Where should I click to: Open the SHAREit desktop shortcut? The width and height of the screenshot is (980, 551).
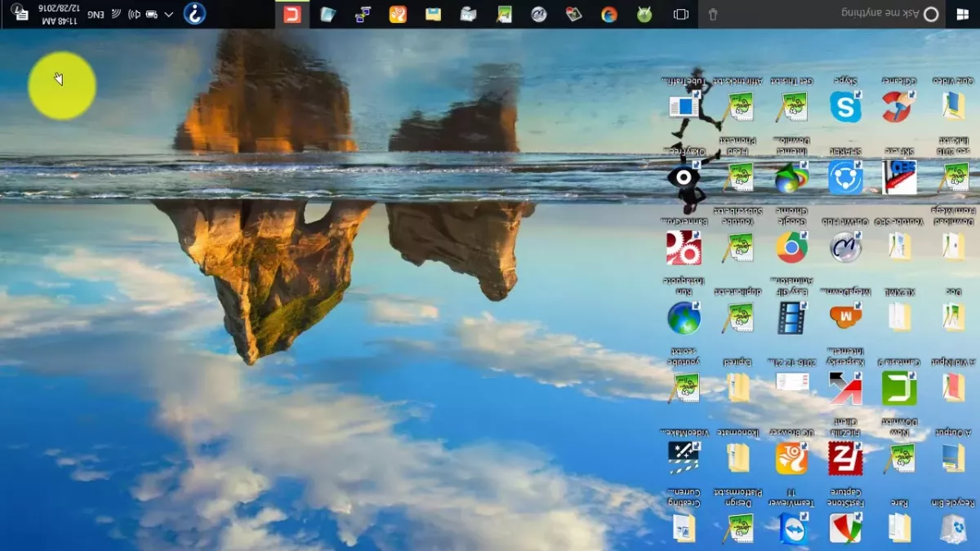click(x=845, y=176)
